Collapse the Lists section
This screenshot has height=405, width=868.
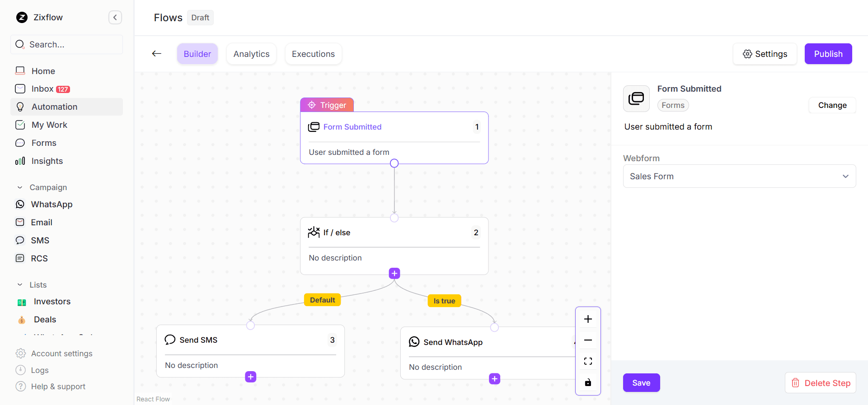pyautogui.click(x=20, y=285)
